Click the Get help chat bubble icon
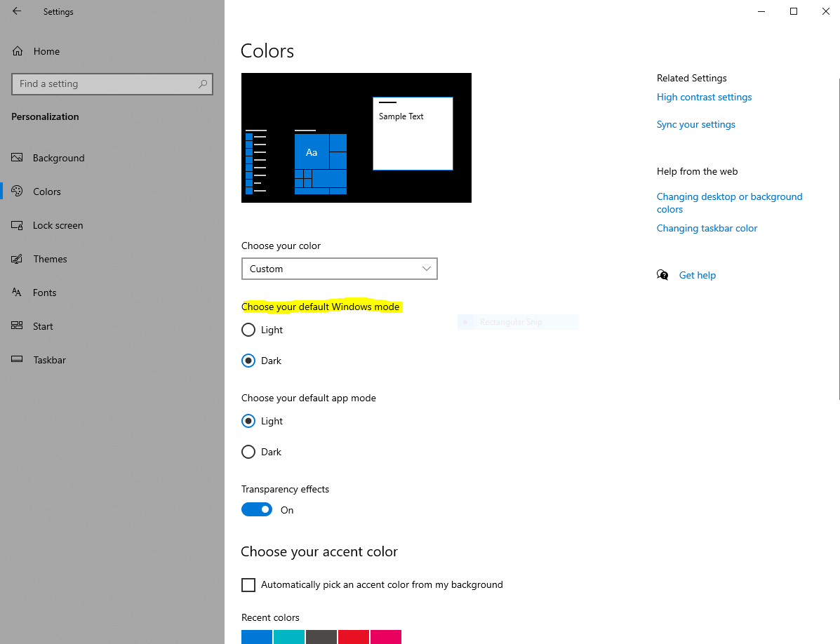 (x=662, y=274)
